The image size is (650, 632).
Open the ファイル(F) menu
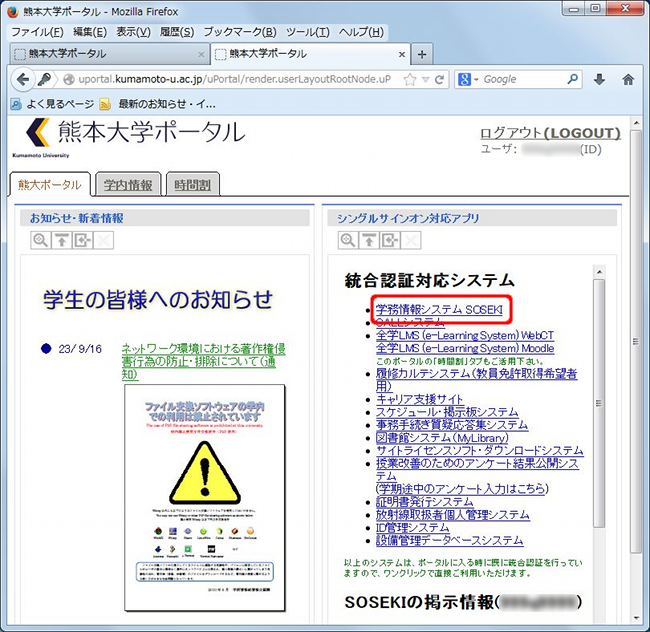pos(37,32)
